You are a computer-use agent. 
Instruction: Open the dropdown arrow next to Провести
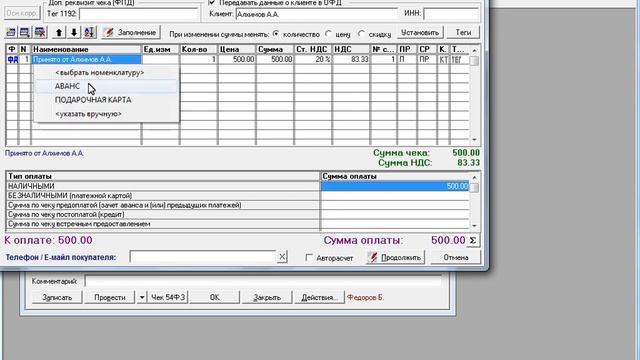coord(142,298)
